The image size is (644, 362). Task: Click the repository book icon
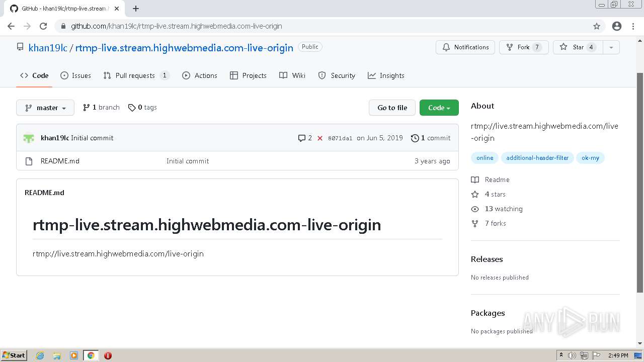coord(20,47)
